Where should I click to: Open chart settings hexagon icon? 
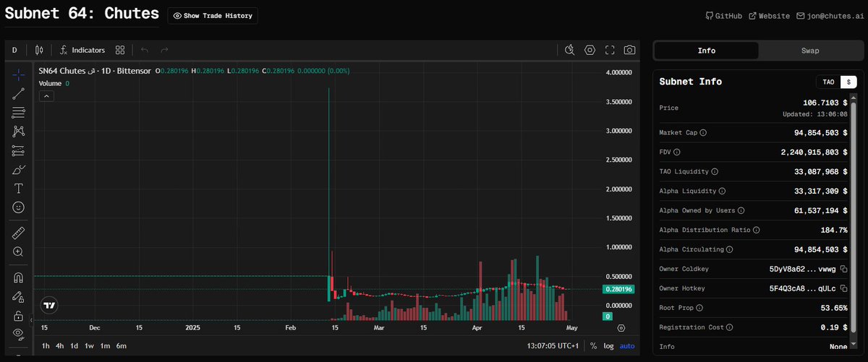tap(590, 50)
